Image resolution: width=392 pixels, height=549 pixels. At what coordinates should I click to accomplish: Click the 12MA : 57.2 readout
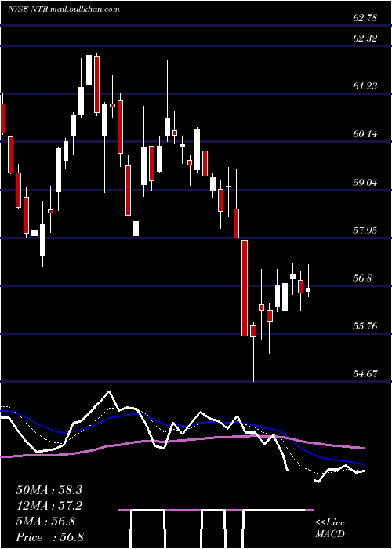(49, 506)
